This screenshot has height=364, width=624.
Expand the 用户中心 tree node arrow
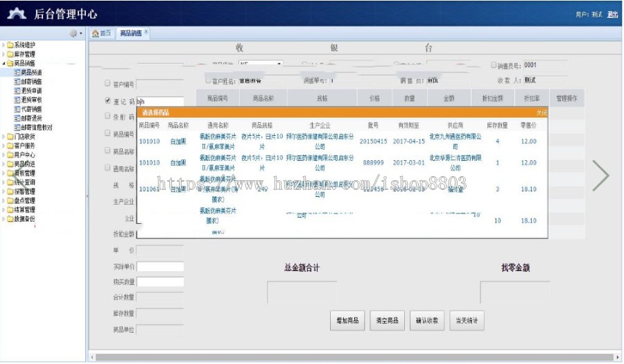[x=3, y=155]
